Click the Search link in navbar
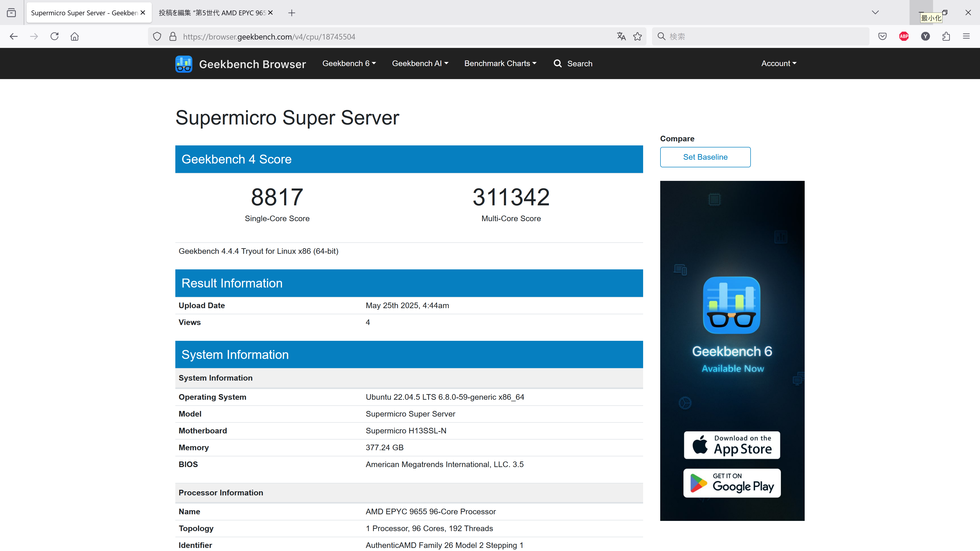The image size is (980, 551). [x=573, y=64]
